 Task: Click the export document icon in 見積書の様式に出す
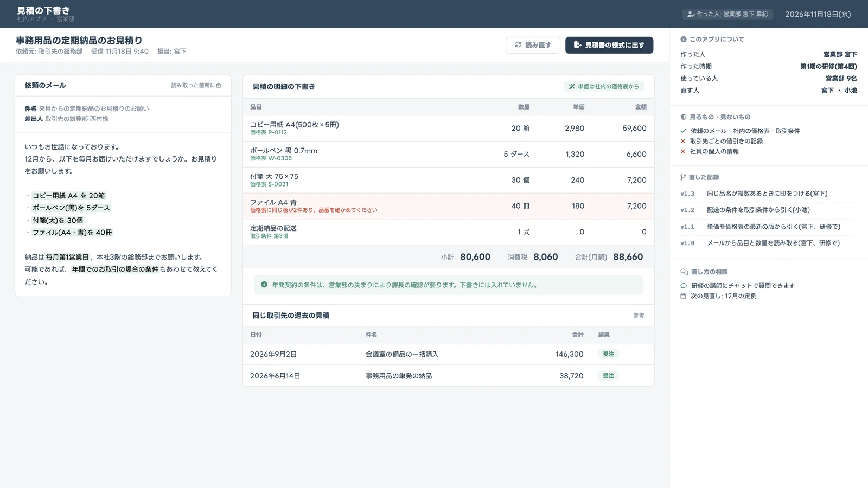(x=577, y=44)
